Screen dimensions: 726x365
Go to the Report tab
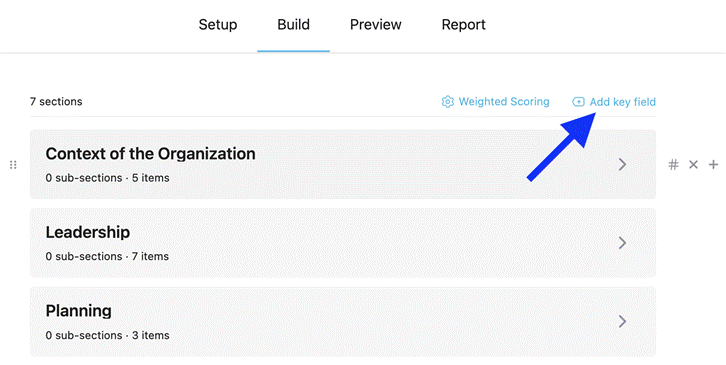463,25
